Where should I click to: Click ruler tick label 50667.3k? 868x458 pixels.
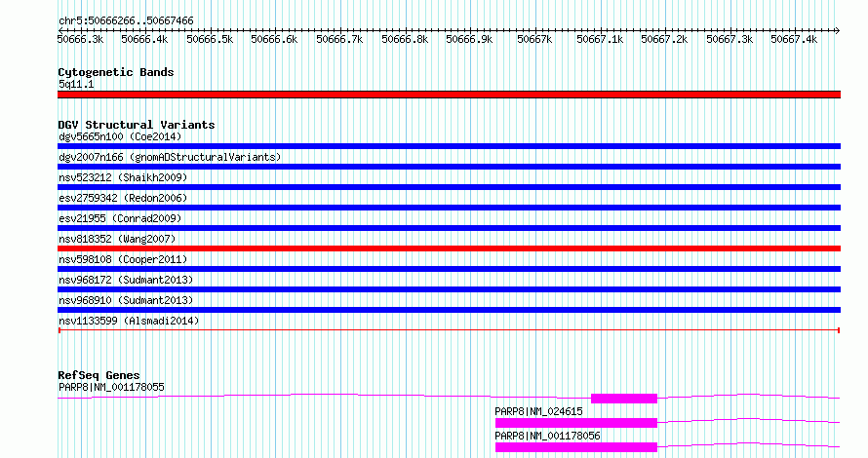coord(730,39)
